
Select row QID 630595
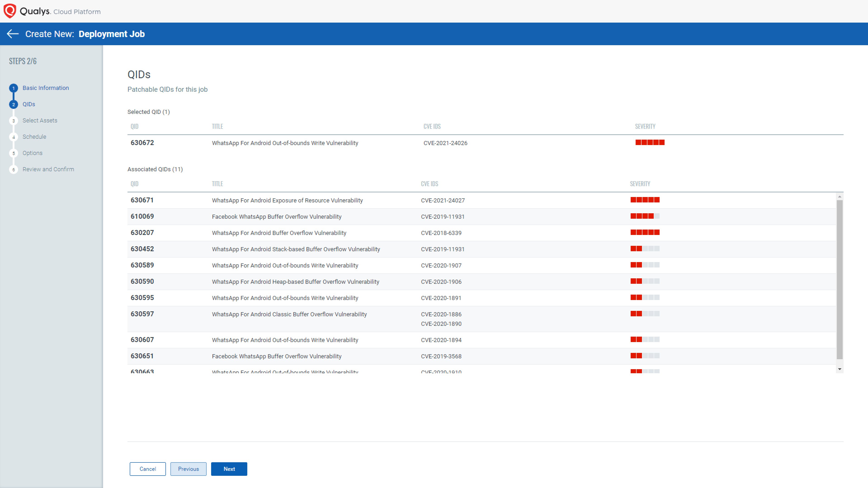coord(482,298)
